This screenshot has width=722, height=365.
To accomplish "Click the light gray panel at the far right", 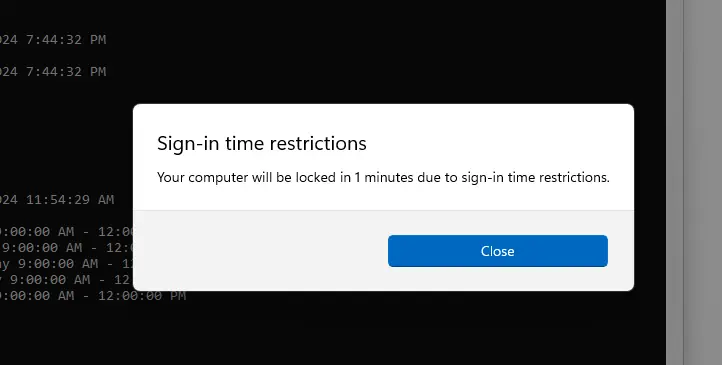I will [x=703, y=182].
